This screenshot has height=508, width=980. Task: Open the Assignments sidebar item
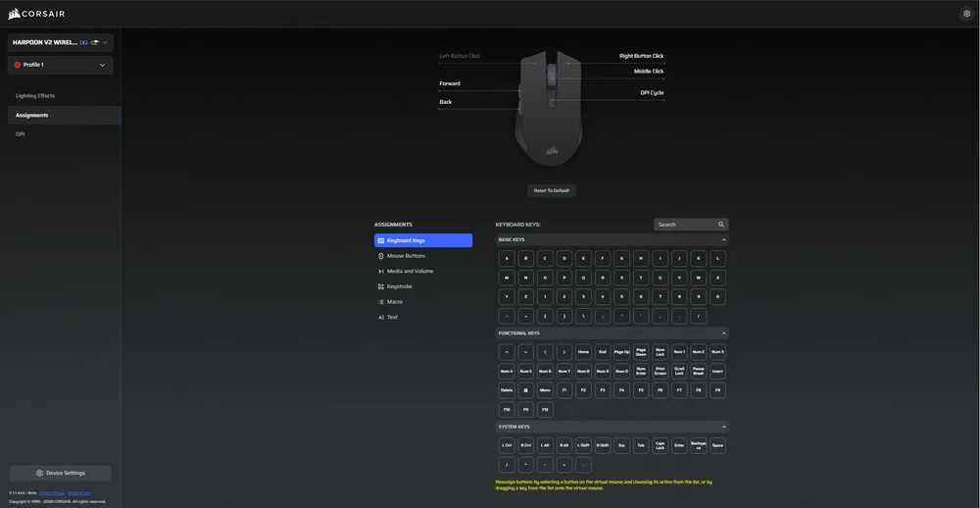coord(64,115)
